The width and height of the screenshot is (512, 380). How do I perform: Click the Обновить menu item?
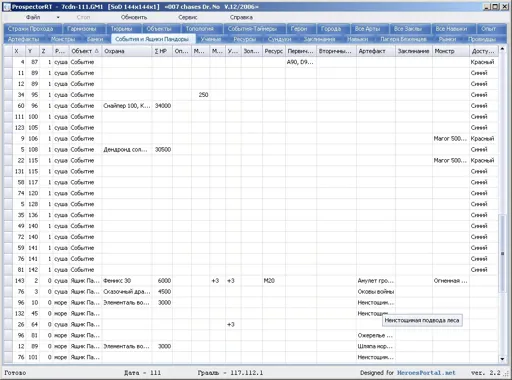click(134, 17)
